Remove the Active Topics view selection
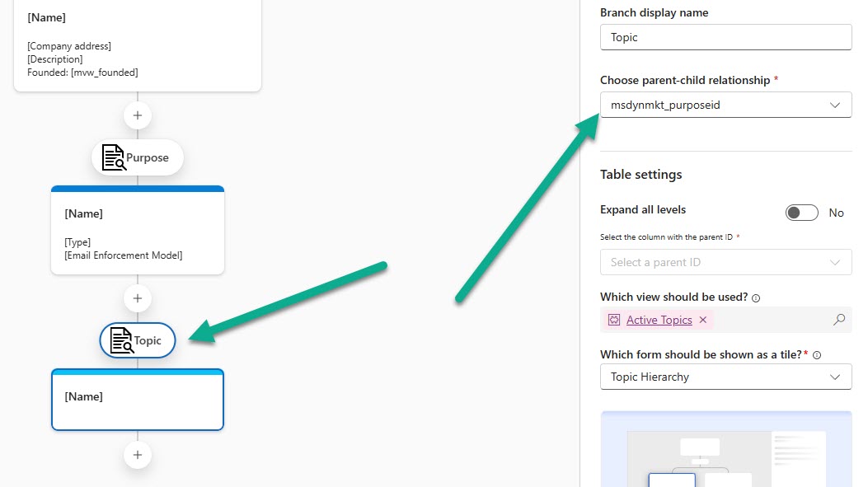Image resolution: width=868 pixels, height=487 pixels. click(x=703, y=320)
